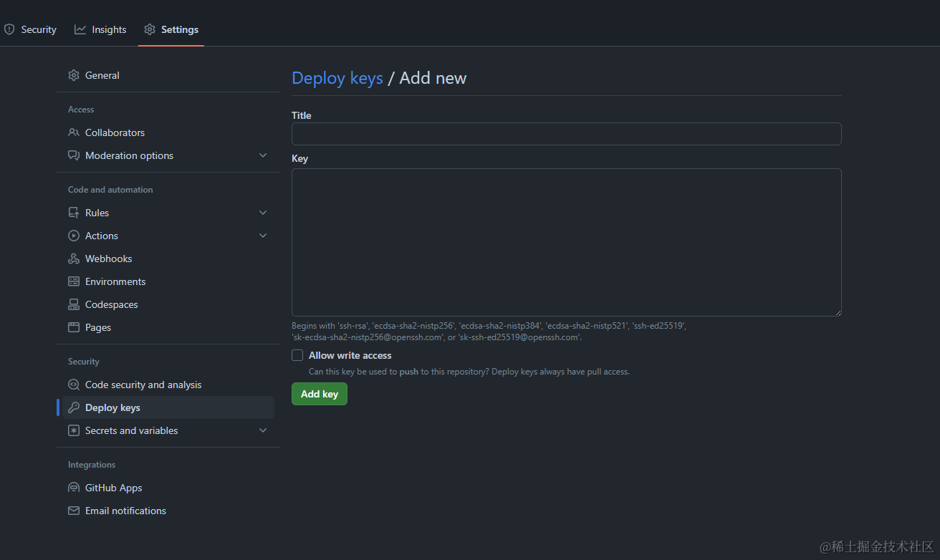Click the mail icon beside Email notifications

click(74, 511)
